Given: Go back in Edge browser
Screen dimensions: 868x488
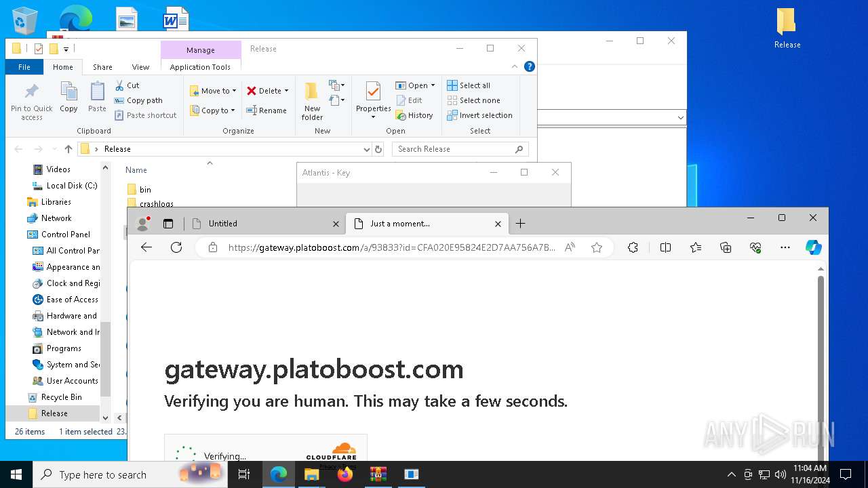Looking at the screenshot, I should pyautogui.click(x=146, y=247).
